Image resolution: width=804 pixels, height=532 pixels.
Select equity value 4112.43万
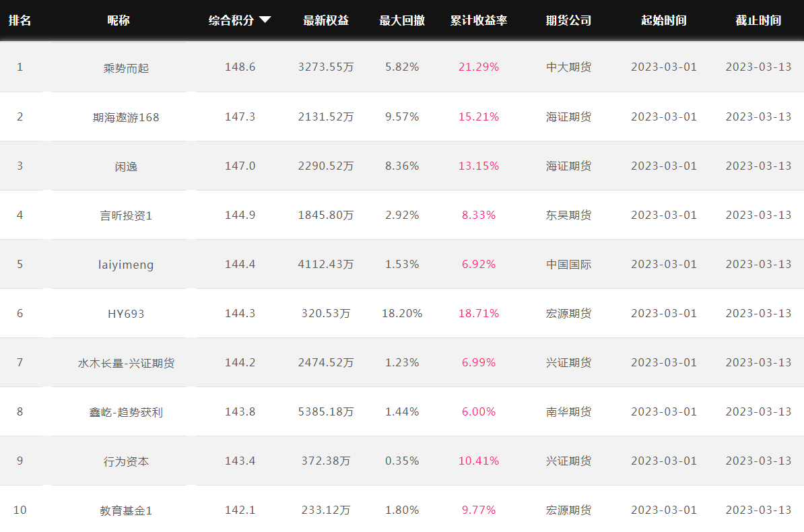[x=326, y=264]
